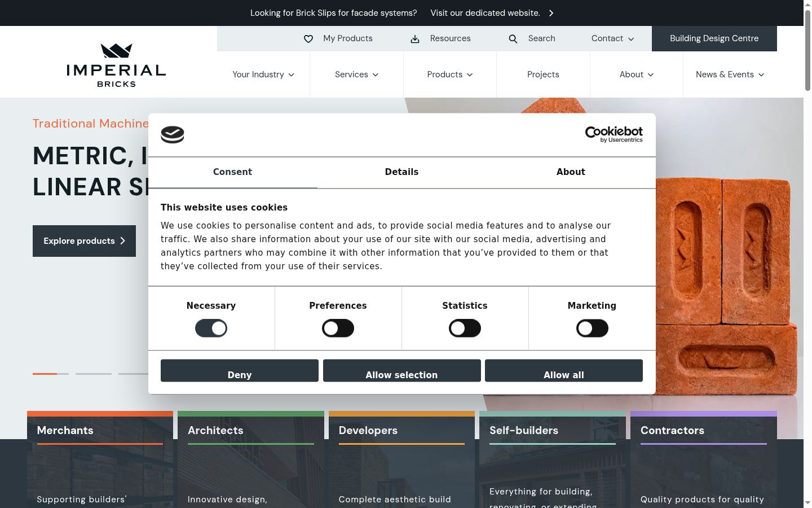This screenshot has width=812, height=508.
Task: Toggle the Necessary cookies switch
Action: click(211, 328)
